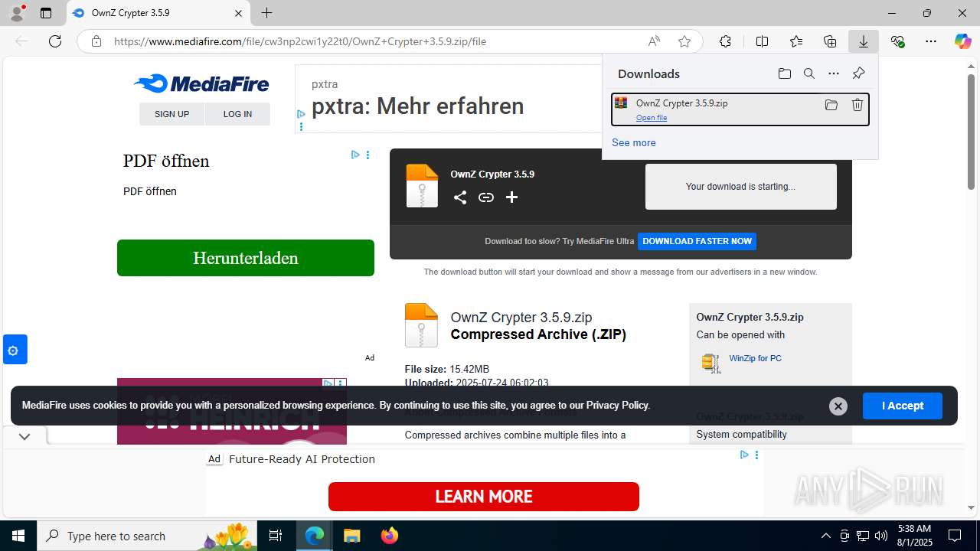Delete OwnZ Crypter 3.5.9.zip download
The height and width of the screenshot is (551, 980).
pos(857,105)
